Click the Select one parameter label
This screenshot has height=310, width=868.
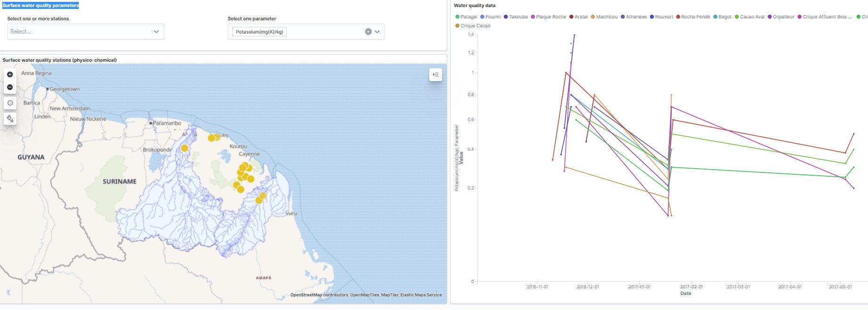pyautogui.click(x=252, y=19)
